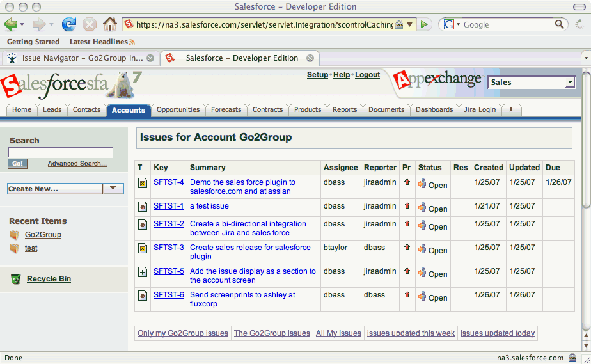Click the Open status icon for SFTST-2
591x364 pixels.
422,226
